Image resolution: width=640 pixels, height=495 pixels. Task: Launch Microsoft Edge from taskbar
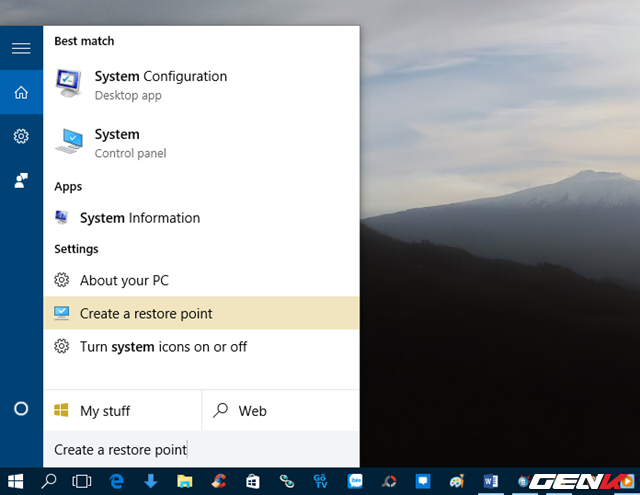click(117, 481)
